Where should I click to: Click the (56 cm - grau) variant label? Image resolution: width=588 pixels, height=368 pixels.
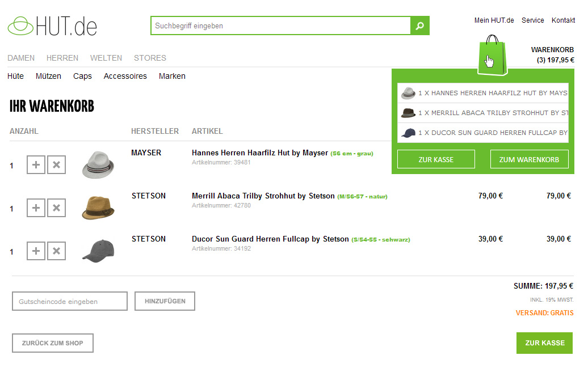(352, 154)
